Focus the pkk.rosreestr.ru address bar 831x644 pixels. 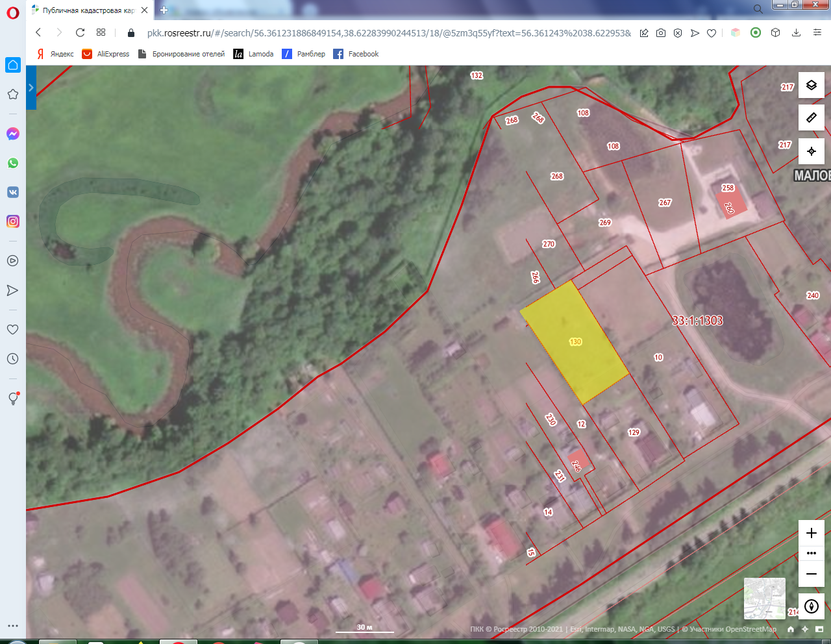(389, 33)
